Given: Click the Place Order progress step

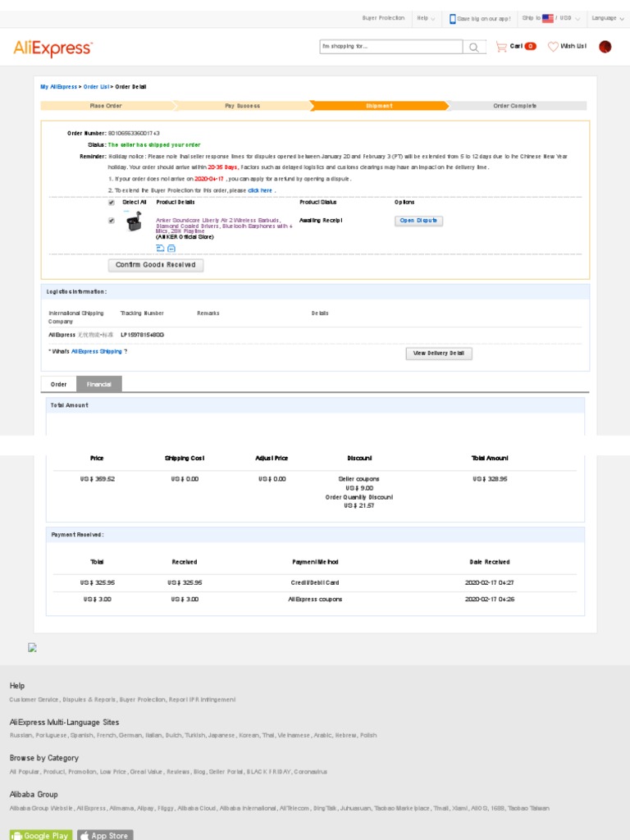Looking at the screenshot, I should 106,106.
